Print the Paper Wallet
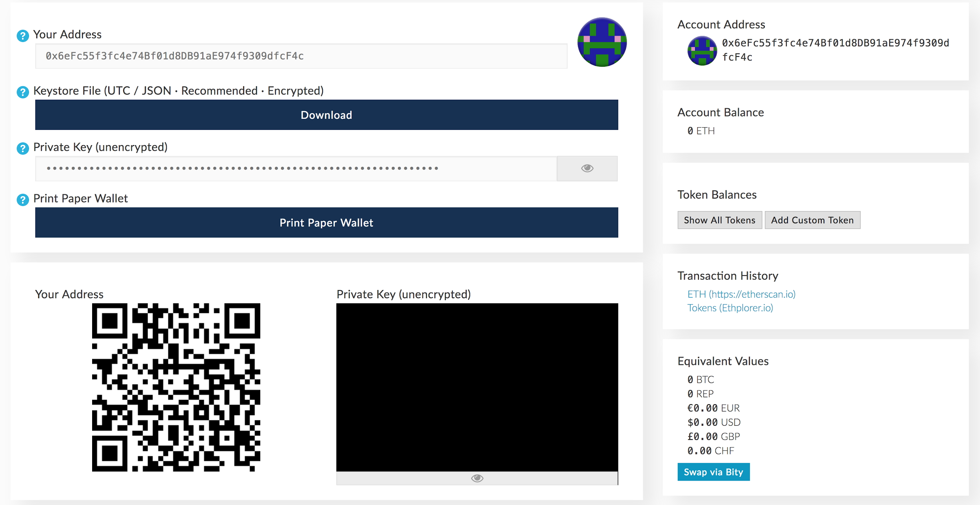Screen dimensions: 980x505 [326, 223]
